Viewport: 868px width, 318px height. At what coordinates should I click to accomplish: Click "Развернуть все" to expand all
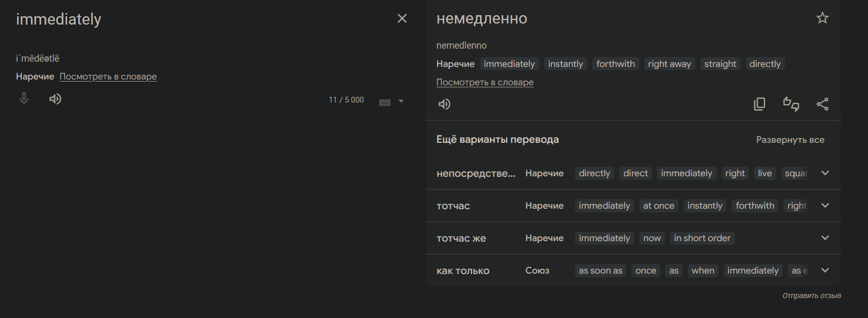click(x=790, y=140)
